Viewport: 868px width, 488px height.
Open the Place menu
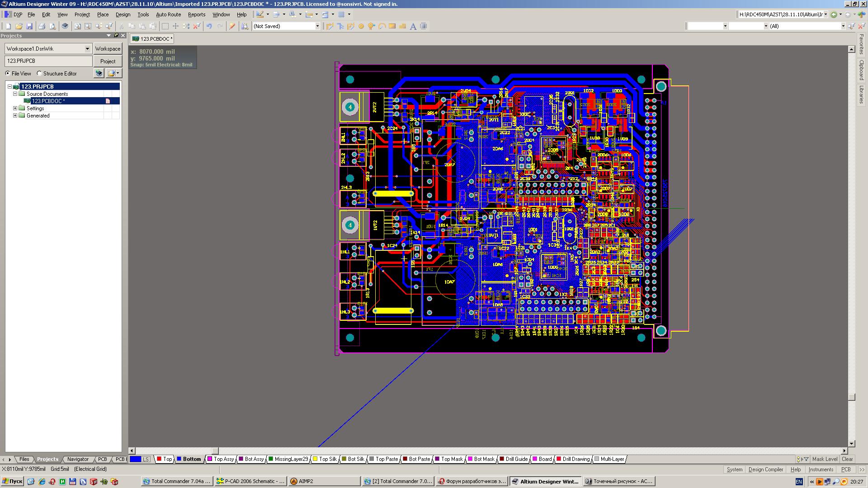[x=103, y=14]
